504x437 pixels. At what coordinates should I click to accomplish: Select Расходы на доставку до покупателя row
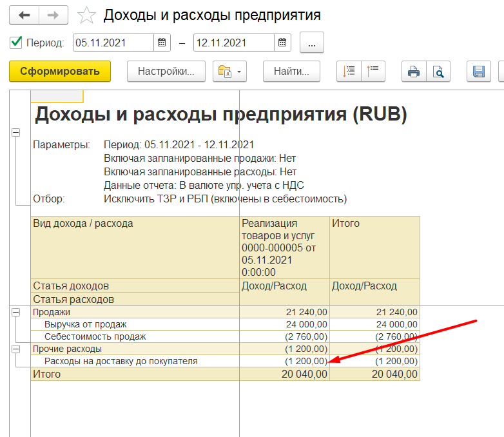coord(135,361)
